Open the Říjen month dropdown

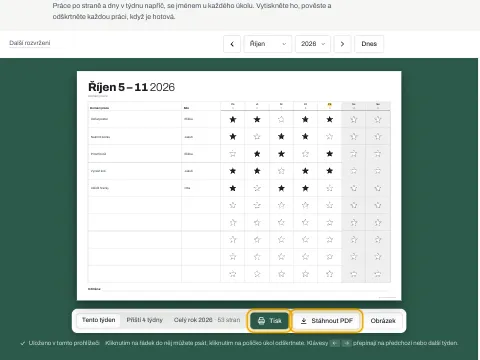click(x=268, y=44)
